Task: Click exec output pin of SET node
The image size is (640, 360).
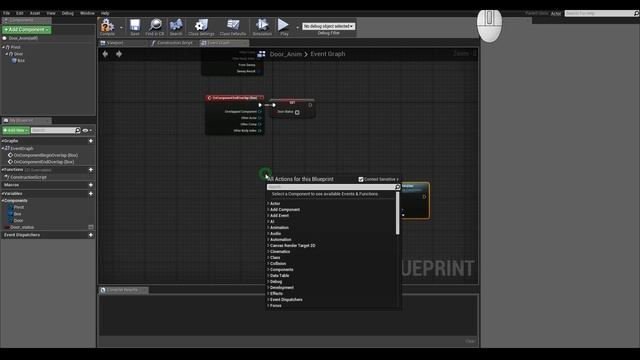Action: point(310,105)
